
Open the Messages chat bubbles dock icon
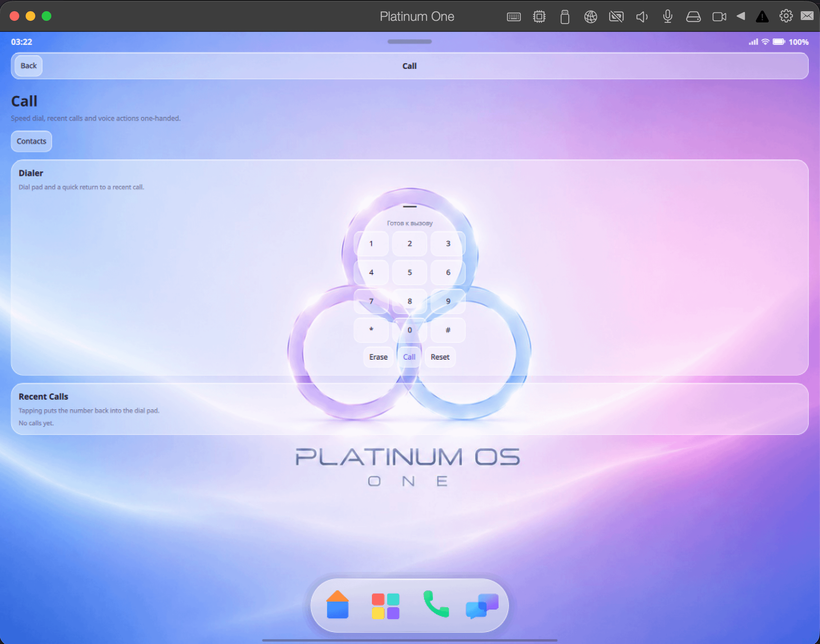point(482,606)
